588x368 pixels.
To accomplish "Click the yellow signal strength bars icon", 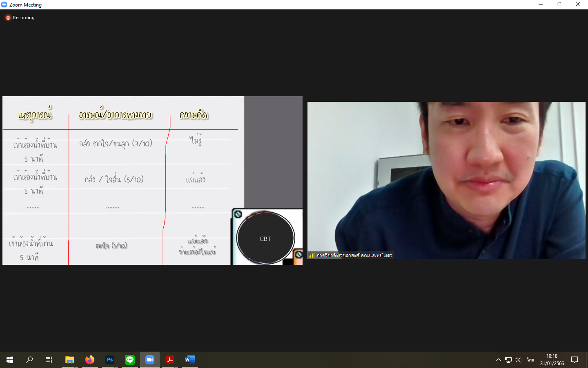I will tap(312, 256).
